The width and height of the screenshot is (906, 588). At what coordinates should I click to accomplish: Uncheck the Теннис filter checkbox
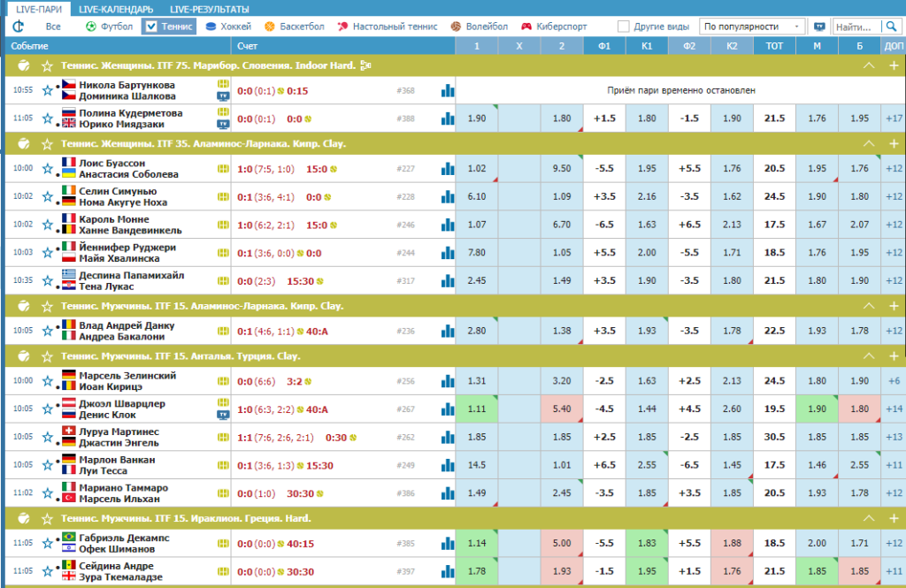(150, 27)
